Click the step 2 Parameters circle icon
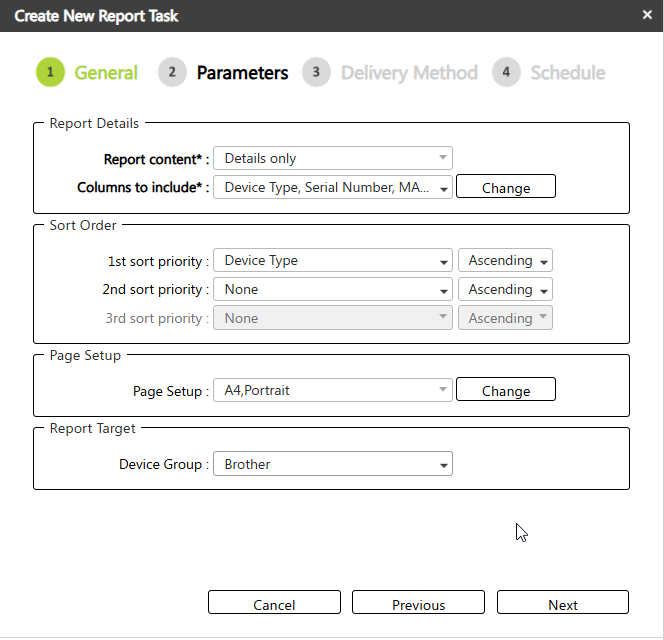Screen dimensions: 664x640 [x=172, y=73]
